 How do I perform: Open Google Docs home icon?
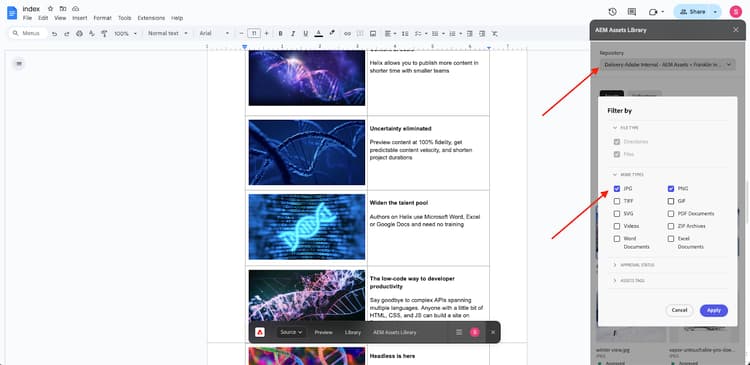[x=12, y=13]
